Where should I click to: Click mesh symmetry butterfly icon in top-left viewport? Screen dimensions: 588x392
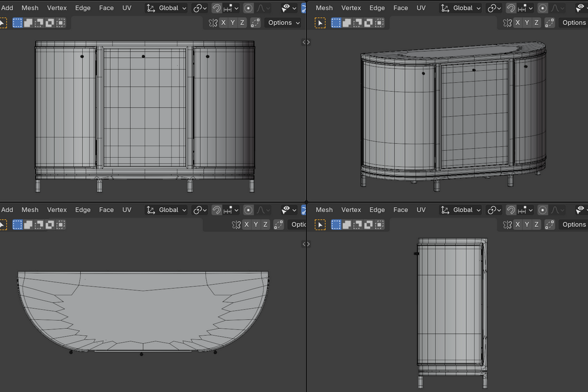(213, 23)
